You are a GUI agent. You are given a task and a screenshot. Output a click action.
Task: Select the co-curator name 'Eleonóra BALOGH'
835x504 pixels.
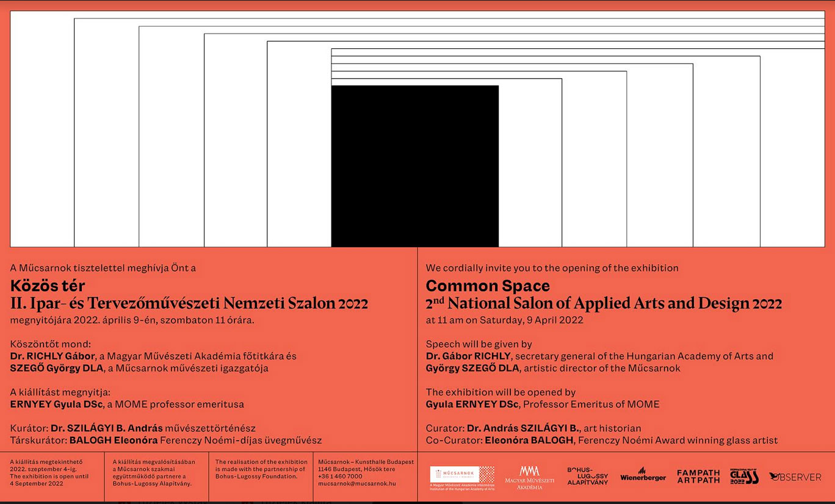(x=529, y=440)
